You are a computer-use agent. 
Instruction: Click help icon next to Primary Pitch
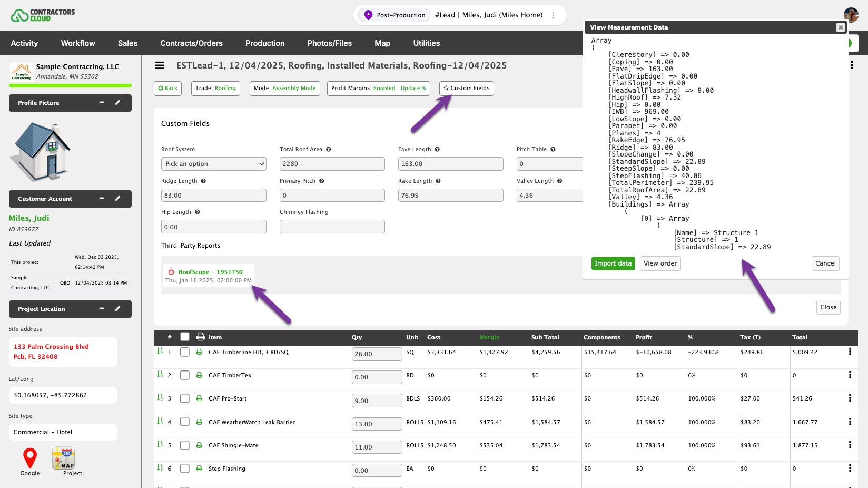[321, 181]
